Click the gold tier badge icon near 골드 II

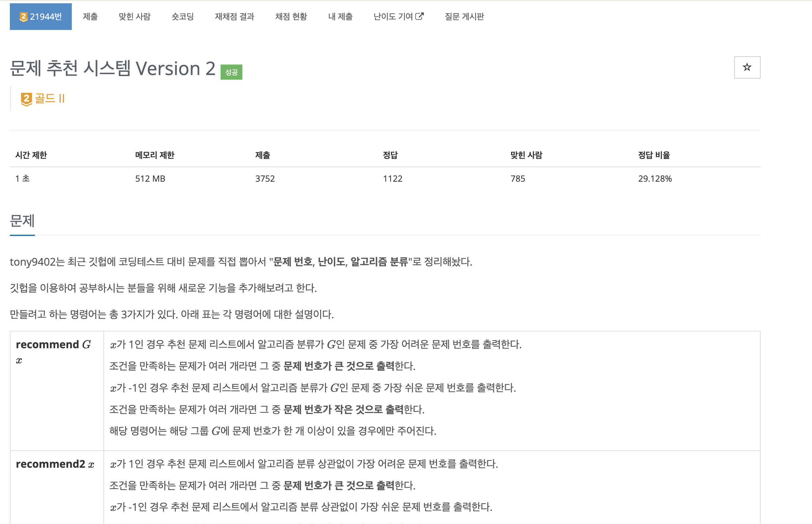26,99
